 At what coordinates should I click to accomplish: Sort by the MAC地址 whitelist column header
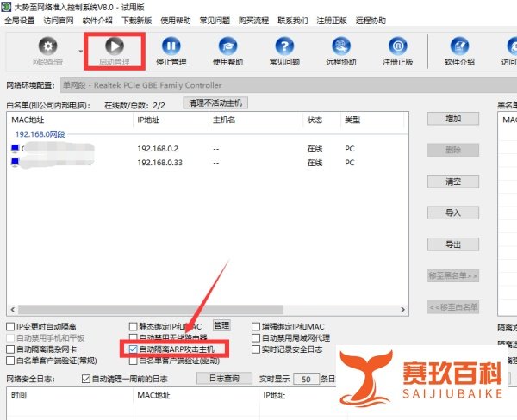click(x=70, y=120)
